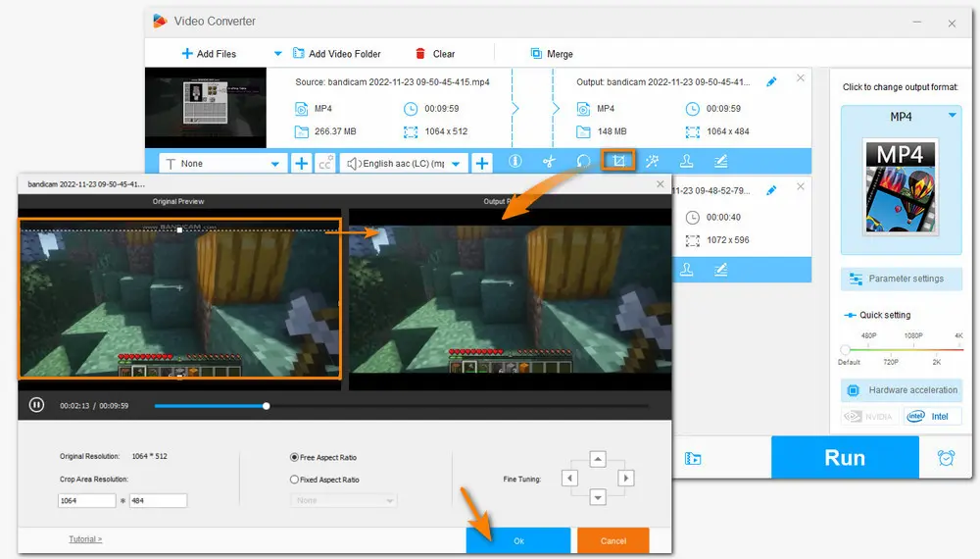
Task: Open the file info icon in toolbar
Action: (x=515, y=161)
